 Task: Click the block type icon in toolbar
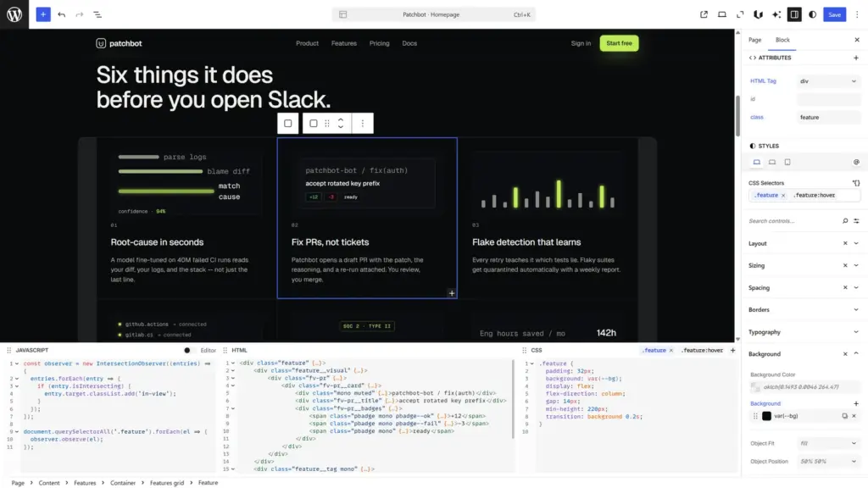[314, 124]
